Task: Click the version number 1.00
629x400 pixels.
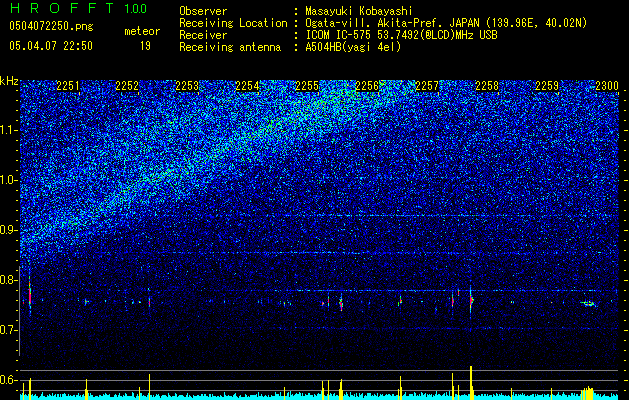Action: point(136,8)
